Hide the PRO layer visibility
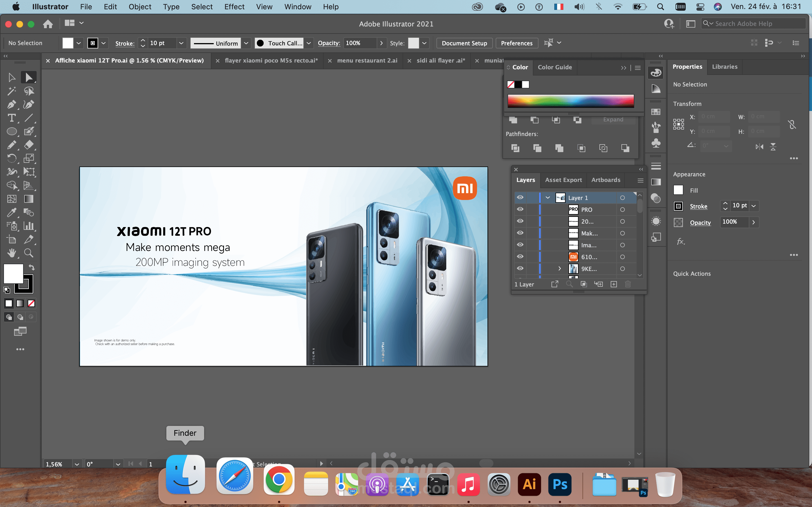 click(x=520, y=209)
